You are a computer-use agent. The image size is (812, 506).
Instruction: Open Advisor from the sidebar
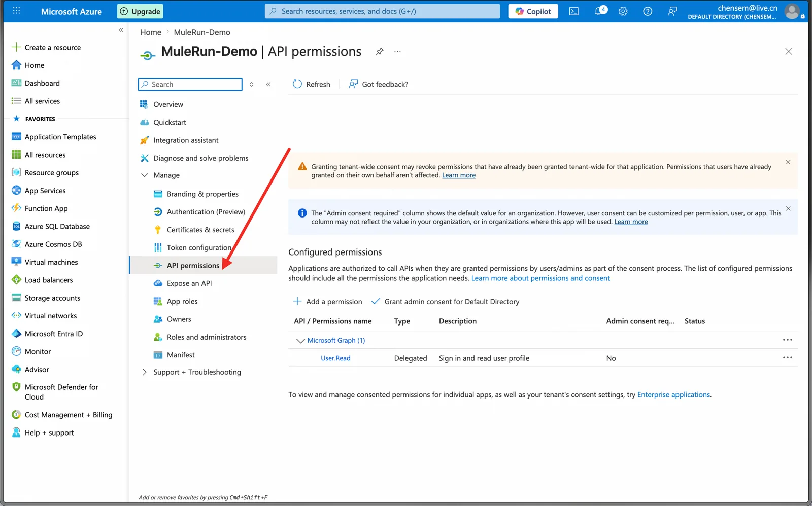[x=30, y=370]
